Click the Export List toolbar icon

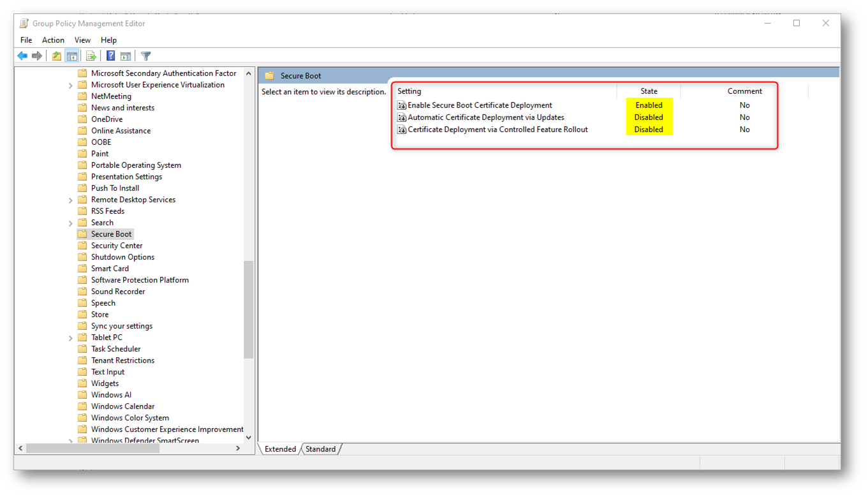(91, 56)
